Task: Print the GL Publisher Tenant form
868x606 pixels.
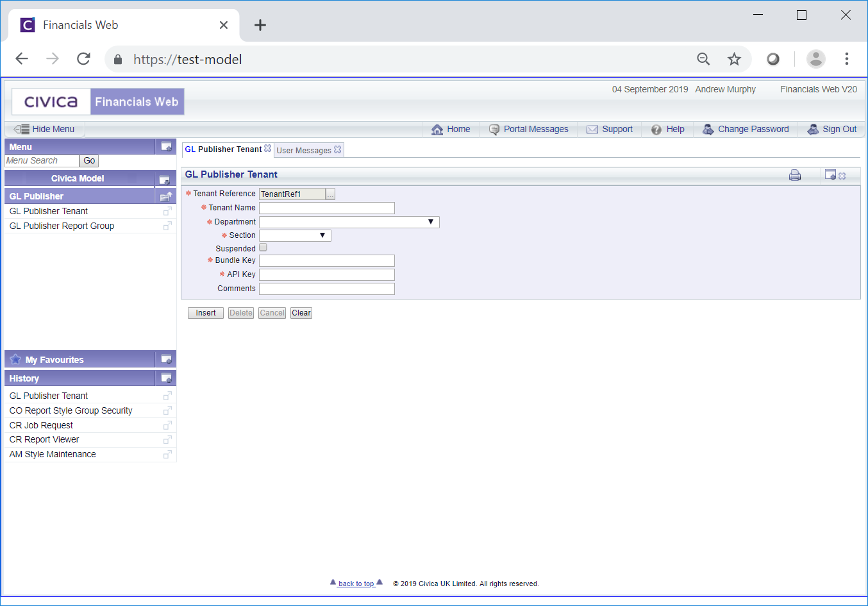Action: [x=795, y=175]
